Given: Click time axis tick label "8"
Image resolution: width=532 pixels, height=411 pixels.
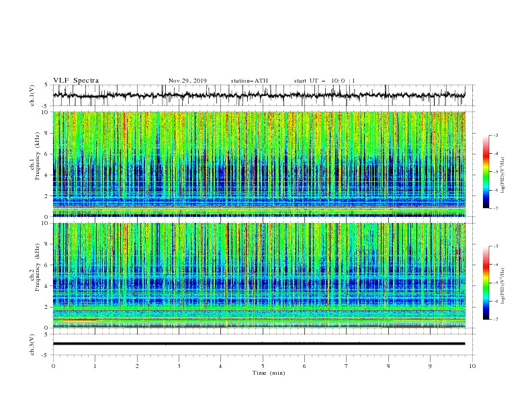Looking at the screenshot, I should 388,366.
